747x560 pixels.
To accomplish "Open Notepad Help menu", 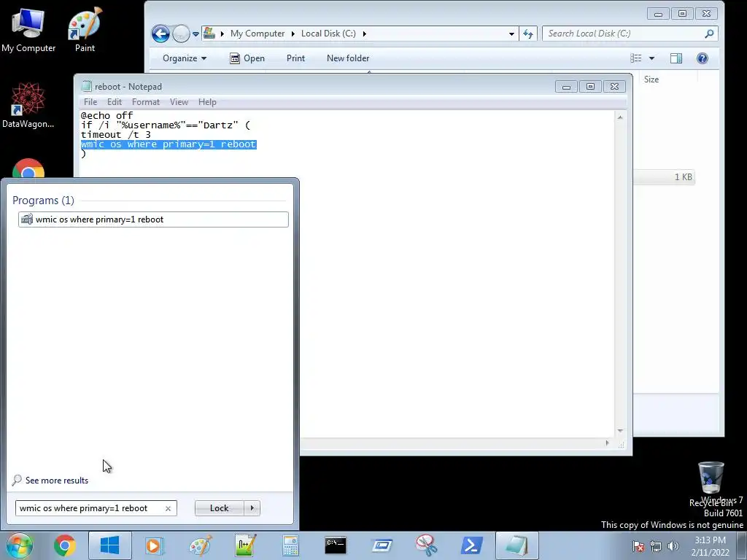I will click(207, 102).
